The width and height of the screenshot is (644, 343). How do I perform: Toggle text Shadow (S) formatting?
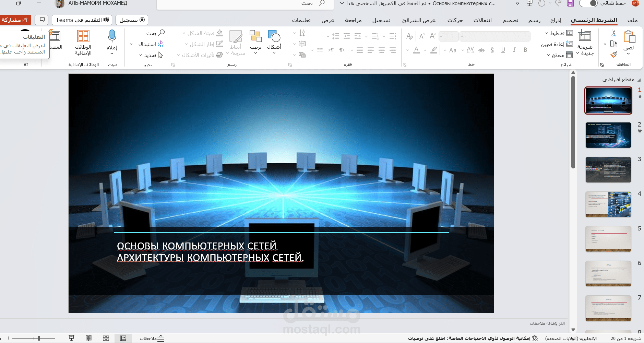pyautogui.click(x=492, y=50)
